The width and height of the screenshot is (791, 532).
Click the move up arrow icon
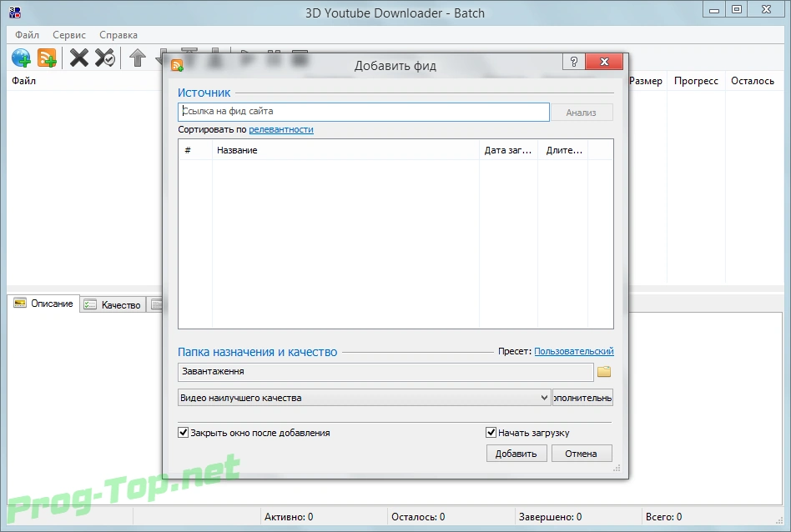coord(137,58)
